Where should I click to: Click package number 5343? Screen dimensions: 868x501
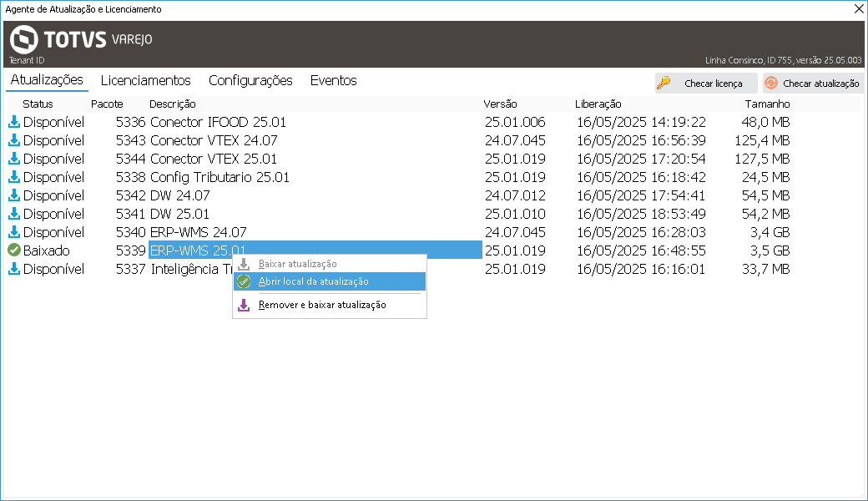click(131, 140)
